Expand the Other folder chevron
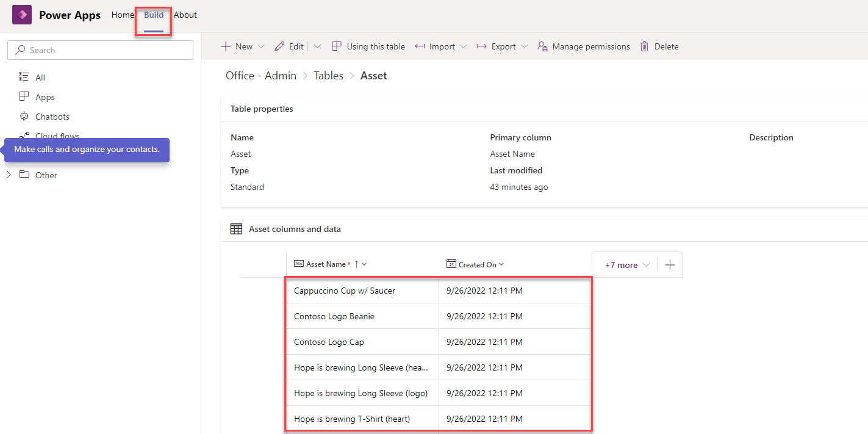This screenshot has width=868, height=434. point(9,175)
